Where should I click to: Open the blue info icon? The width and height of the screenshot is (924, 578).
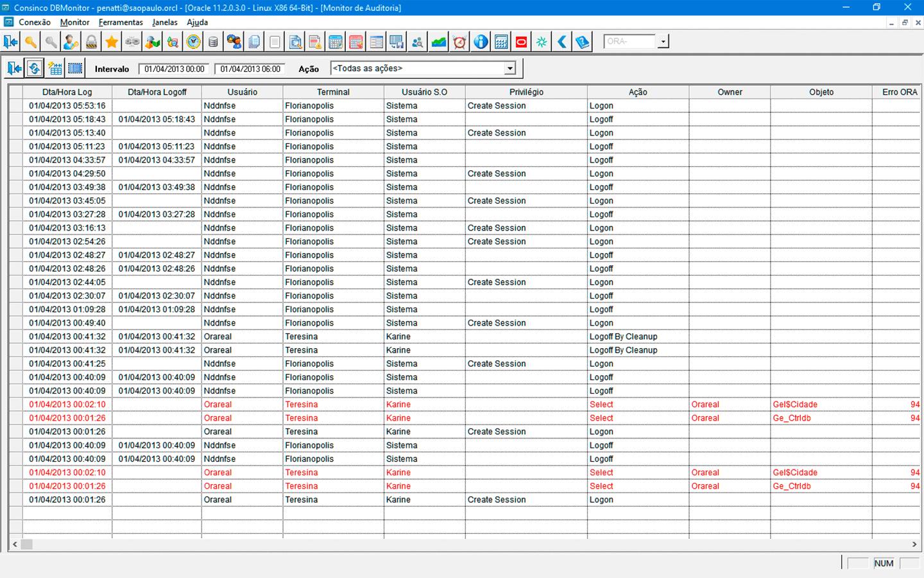click(481, 42)
